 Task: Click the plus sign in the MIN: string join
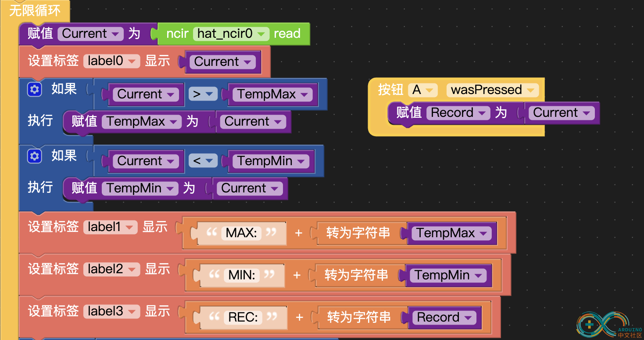[297, 275]
